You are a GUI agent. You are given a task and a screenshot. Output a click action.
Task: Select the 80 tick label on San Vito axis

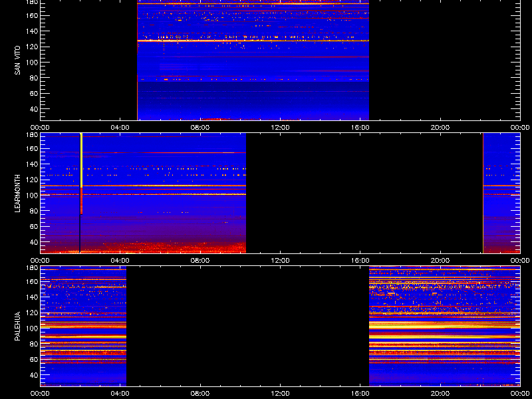(35, 78)
